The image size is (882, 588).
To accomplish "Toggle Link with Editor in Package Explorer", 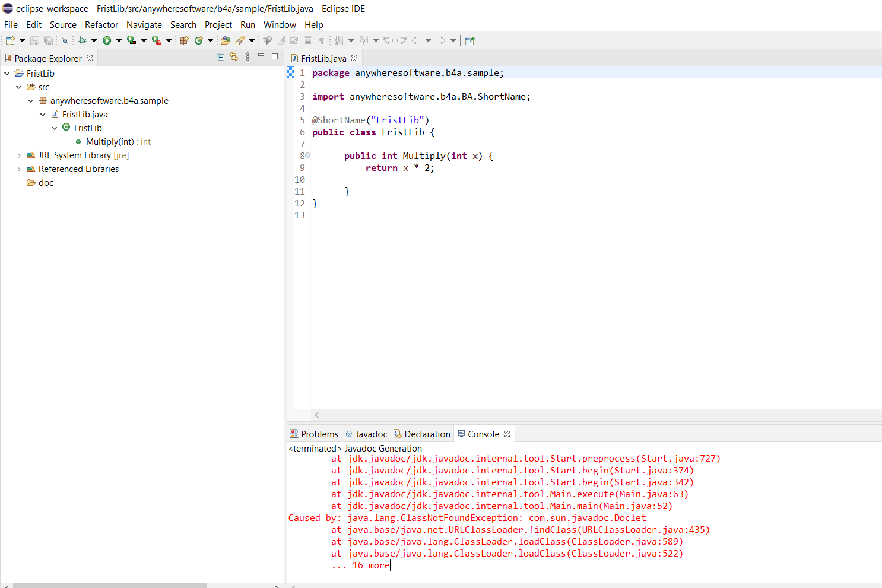I will coord(234,57).
